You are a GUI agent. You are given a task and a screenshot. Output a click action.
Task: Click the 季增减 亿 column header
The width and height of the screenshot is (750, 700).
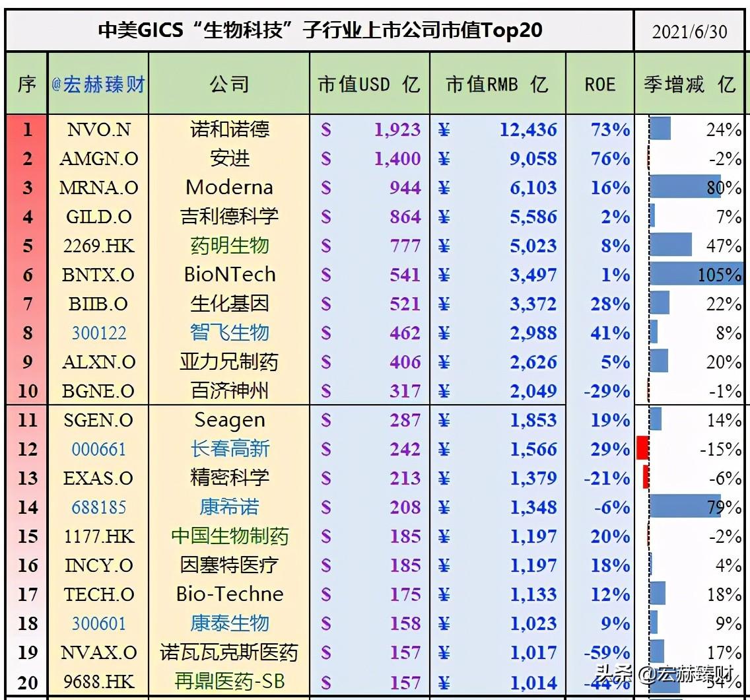pos(689,84)
